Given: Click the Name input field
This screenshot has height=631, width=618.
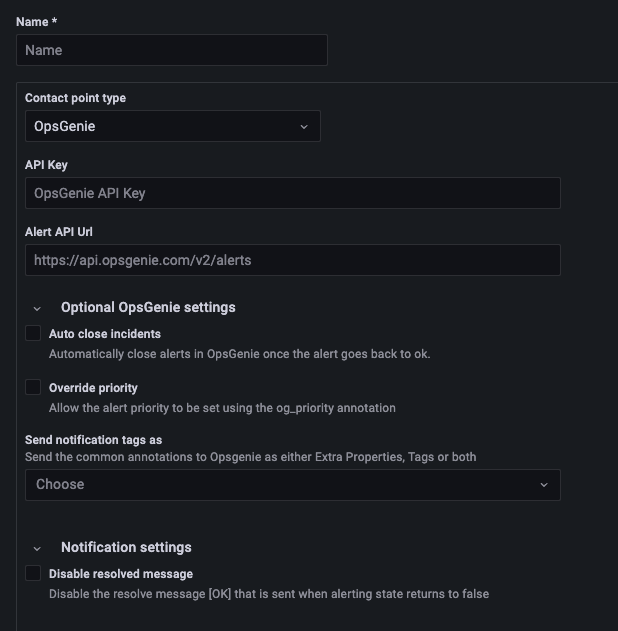Looking at the screenshot, I should pos(172,50).
